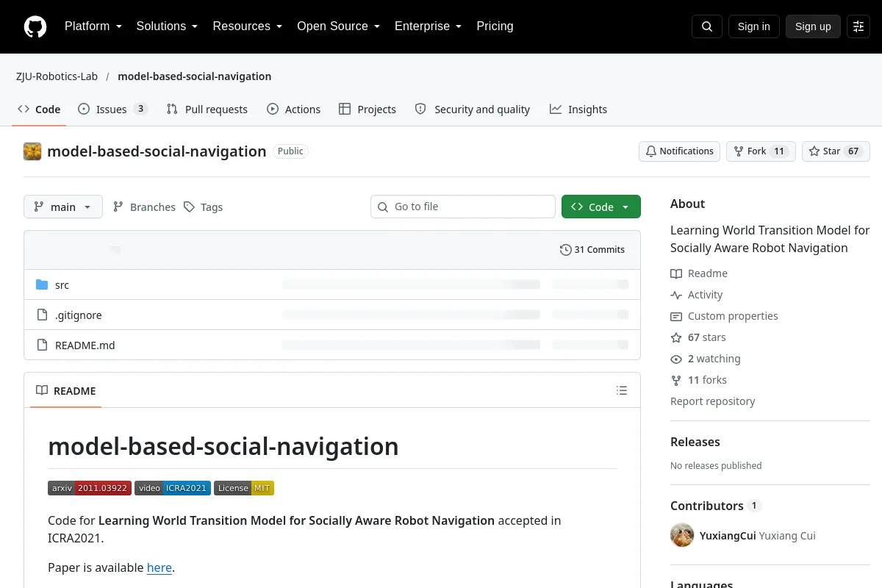Open the Contributors heading link
Image resolution: width=882 pixels, height=588 pixels.
pyautogui.click(x=715, y=506)
